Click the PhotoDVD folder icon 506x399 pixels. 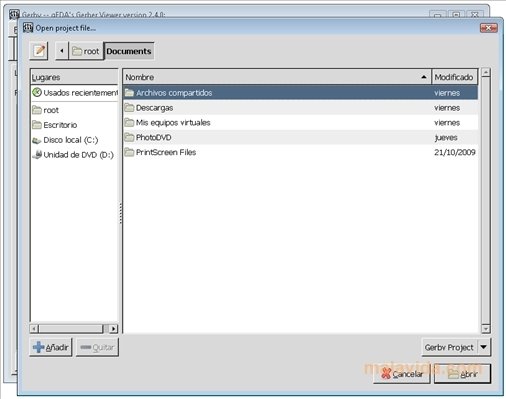pos(129,137)
